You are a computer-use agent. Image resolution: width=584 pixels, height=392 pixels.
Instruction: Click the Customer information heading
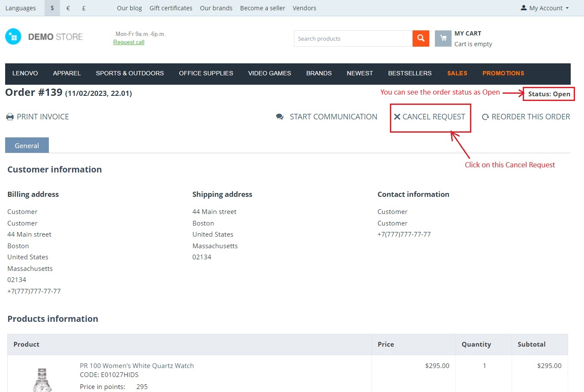coord(54,169)
